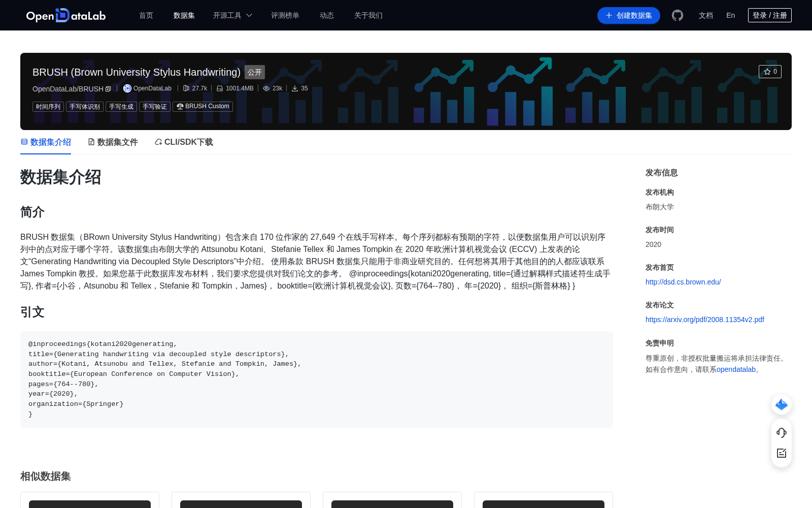Open 动态 navigation item
Screen dimensions: 812x508
tap(327, 15)
